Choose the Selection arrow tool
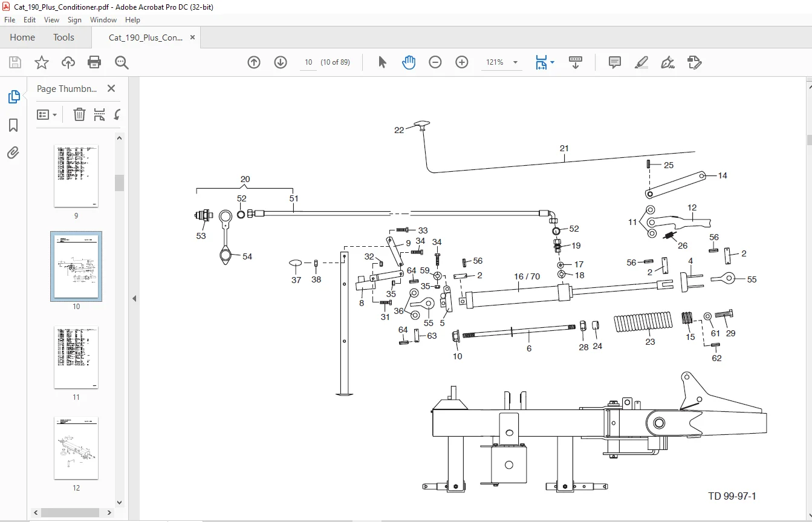This screenshot has width=812, height=522. click(382, 62)
